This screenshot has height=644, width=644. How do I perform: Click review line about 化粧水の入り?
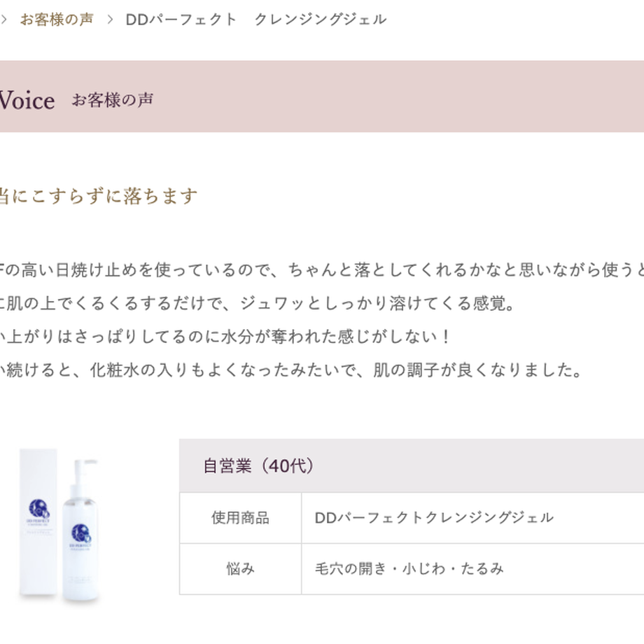[290, 370]
